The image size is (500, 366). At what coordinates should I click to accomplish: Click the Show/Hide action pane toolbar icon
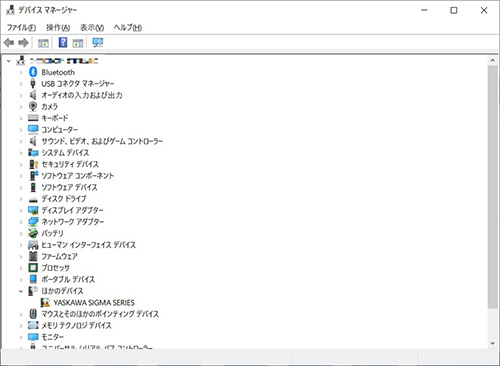point(78,43)
